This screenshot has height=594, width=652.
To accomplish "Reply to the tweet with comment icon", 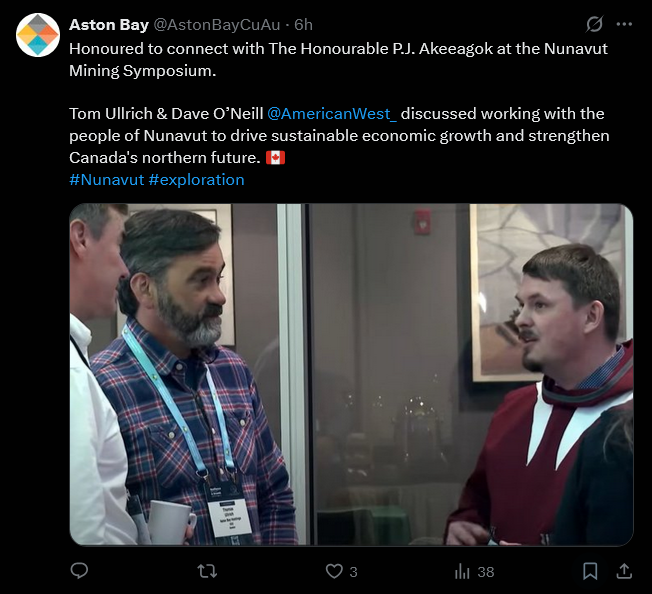I will point(79,571).
